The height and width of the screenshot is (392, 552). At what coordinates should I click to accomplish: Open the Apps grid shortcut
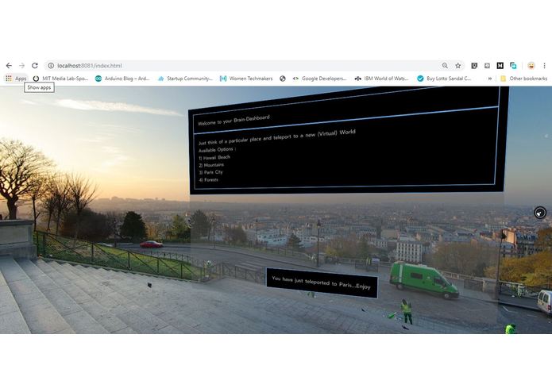[16, 79]
